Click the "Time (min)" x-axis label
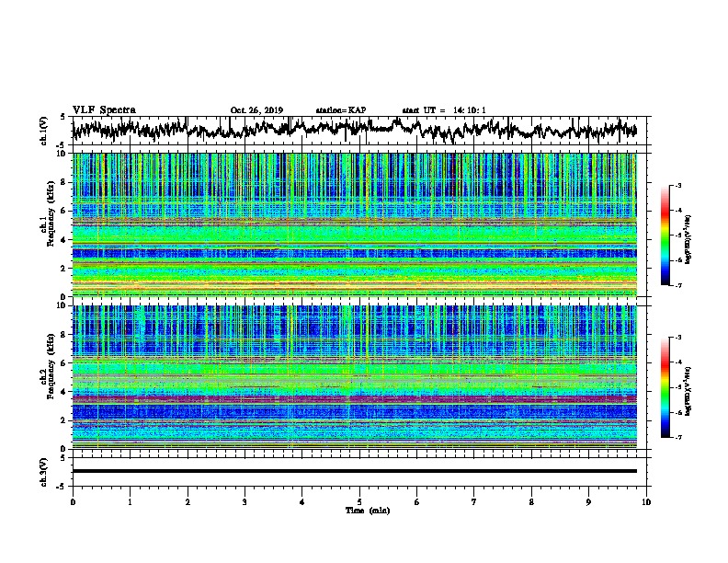Viewport: 728px width, 563px height. click(x=368, y=511)
